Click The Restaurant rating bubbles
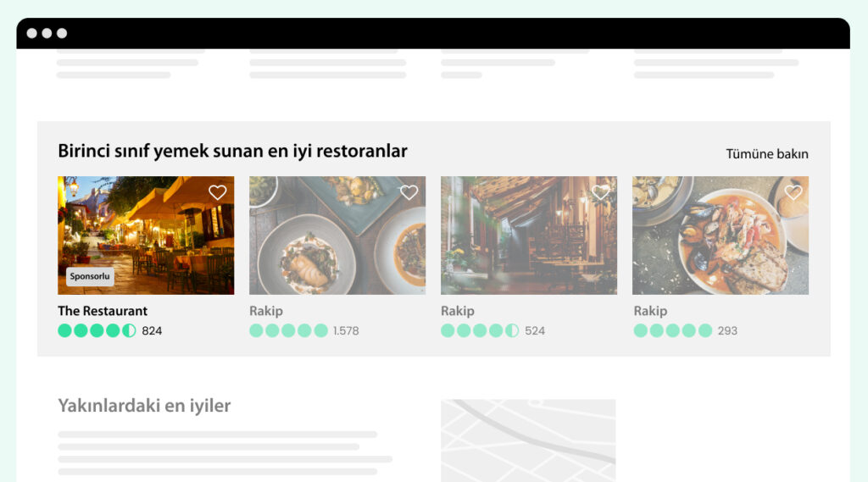 click(97, 331)
